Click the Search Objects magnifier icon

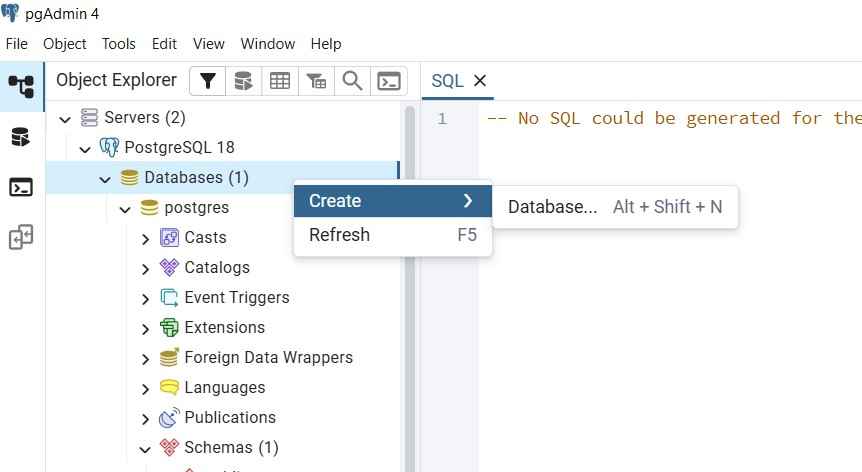[x=352, y=81]
